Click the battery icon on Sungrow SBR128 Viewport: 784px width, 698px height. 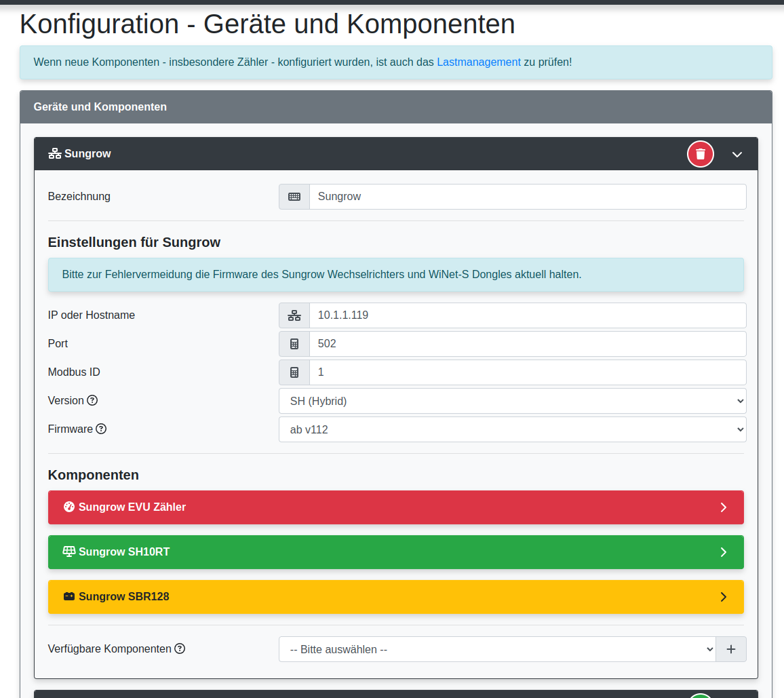68,597
